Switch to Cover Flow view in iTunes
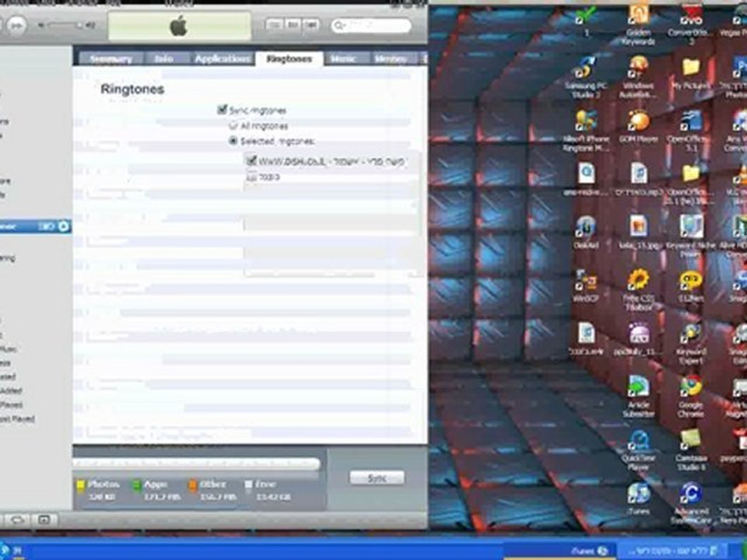 310,25
